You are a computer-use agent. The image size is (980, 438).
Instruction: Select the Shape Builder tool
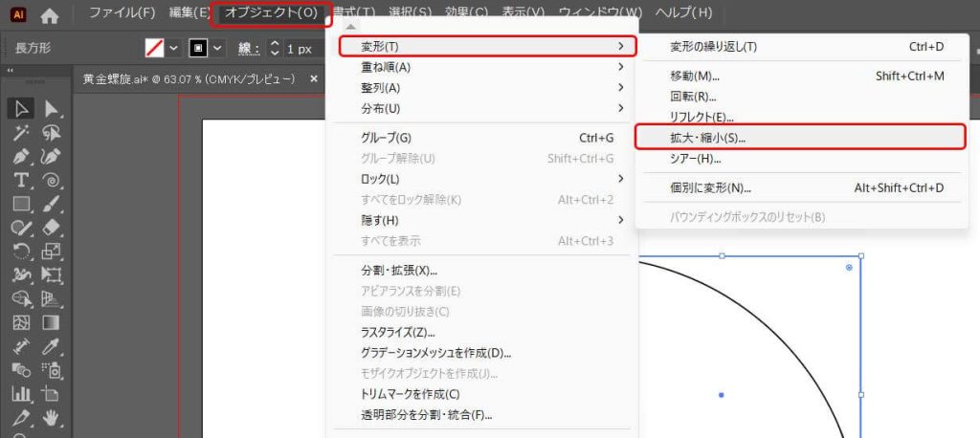click(x=21, y=298)
